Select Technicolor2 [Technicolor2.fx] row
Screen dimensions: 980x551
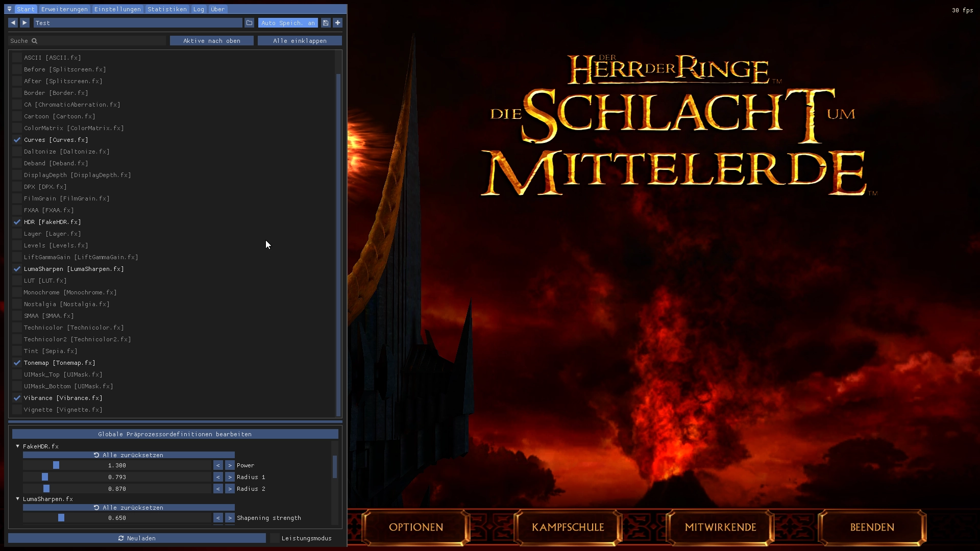pyautogui.click(x=77, y=339)
